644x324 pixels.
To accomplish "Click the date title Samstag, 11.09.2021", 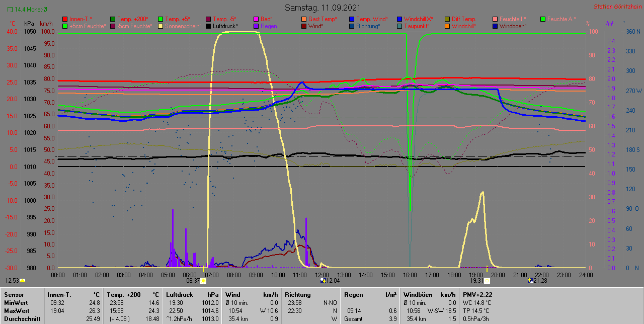I will pyautogui.click(x=322, y=8).
